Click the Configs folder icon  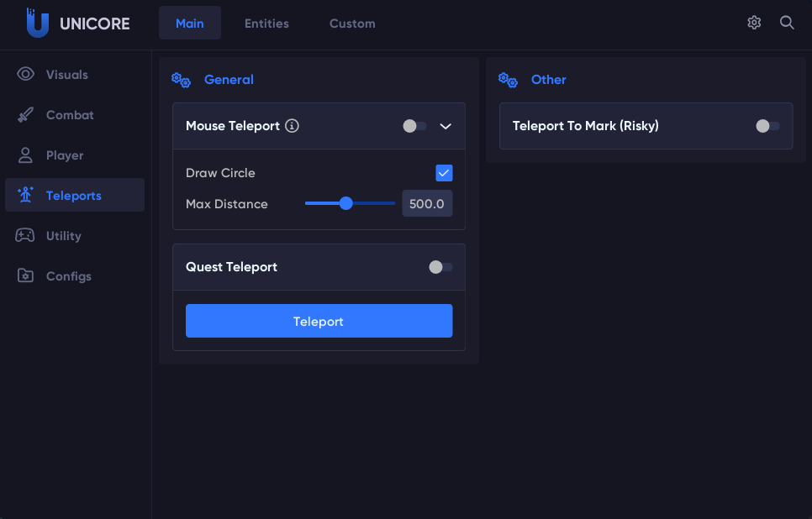(25, 276)
